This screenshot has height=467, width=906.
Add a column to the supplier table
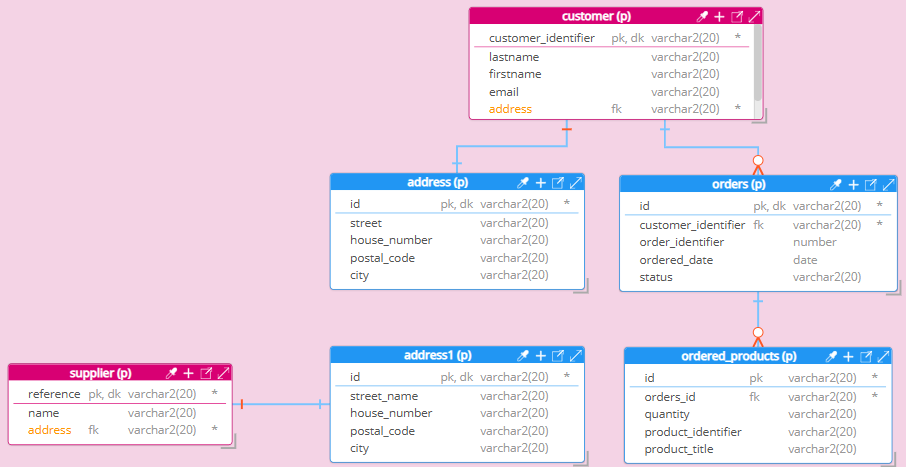pos(188,373)
